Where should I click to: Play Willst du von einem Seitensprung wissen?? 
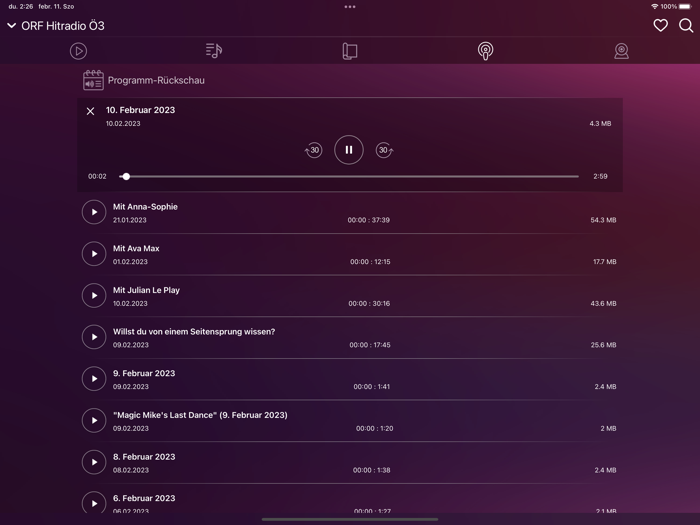(x=94, y=337)
